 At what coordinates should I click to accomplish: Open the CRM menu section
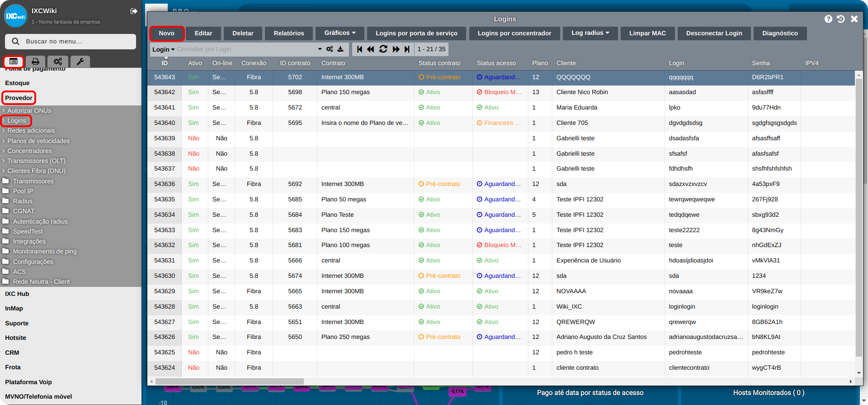12,353
